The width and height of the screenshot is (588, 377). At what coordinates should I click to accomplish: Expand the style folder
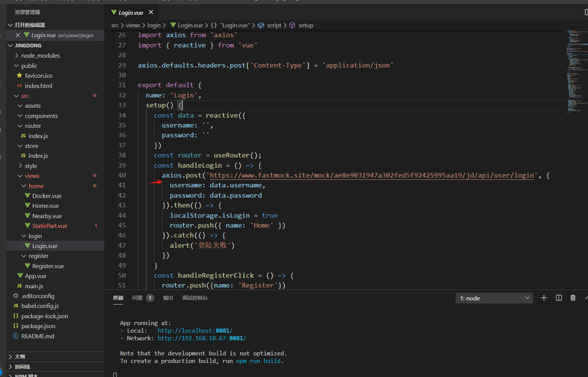click(x=31, y=166)
